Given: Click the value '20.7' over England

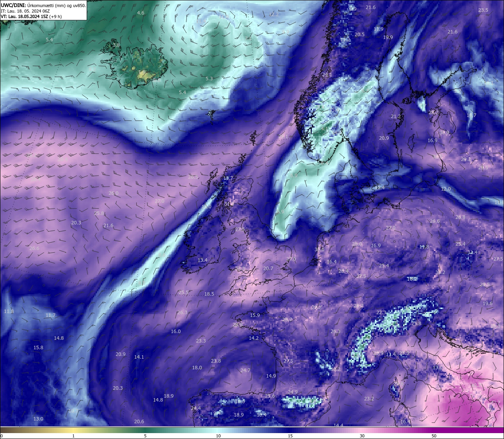Looking at the screenshot, I should point(268,269).
